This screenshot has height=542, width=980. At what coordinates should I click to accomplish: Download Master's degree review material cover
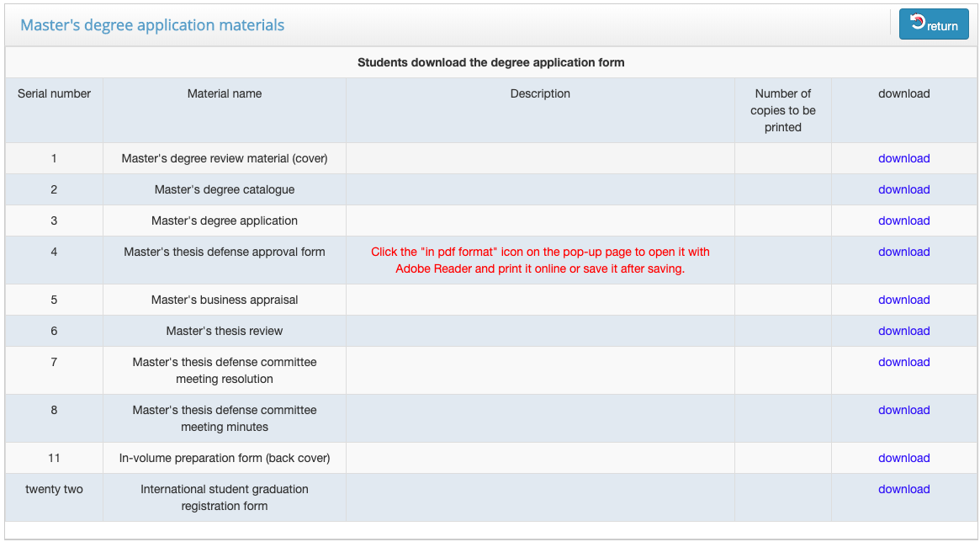903,158
